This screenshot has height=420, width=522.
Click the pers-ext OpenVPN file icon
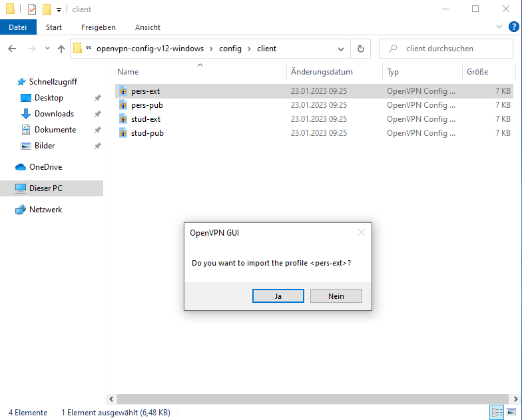(x=123, y=91)
